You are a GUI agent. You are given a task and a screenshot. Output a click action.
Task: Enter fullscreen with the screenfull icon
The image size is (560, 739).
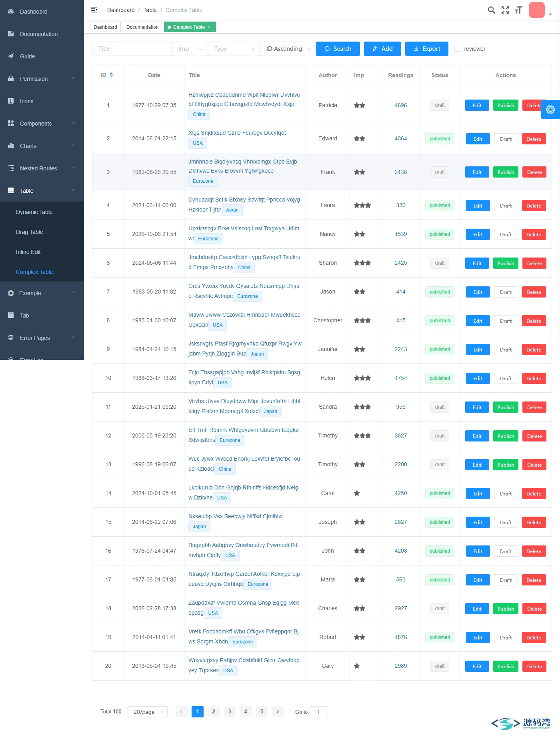[505, 10]
